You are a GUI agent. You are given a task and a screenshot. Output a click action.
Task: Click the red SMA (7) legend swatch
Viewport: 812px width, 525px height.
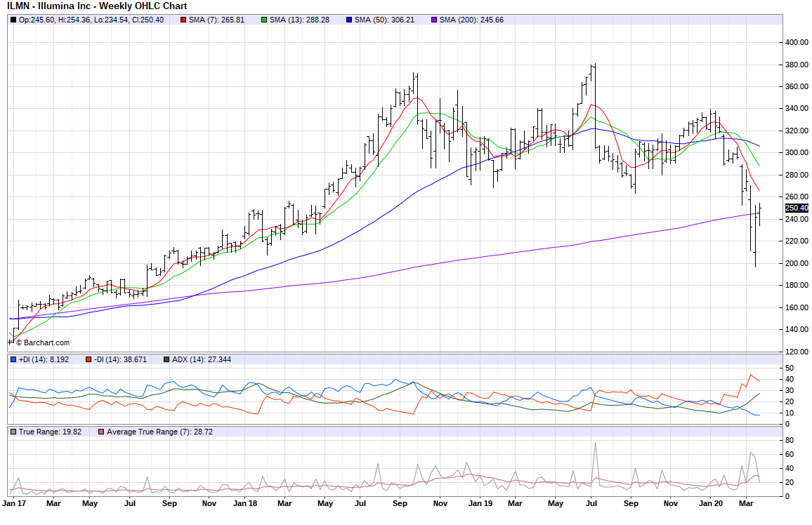point(183,20)
